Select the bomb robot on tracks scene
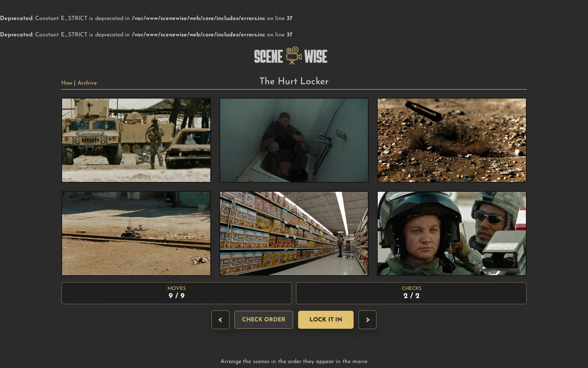This screenshot has width=588, height=368. (136, 233)
